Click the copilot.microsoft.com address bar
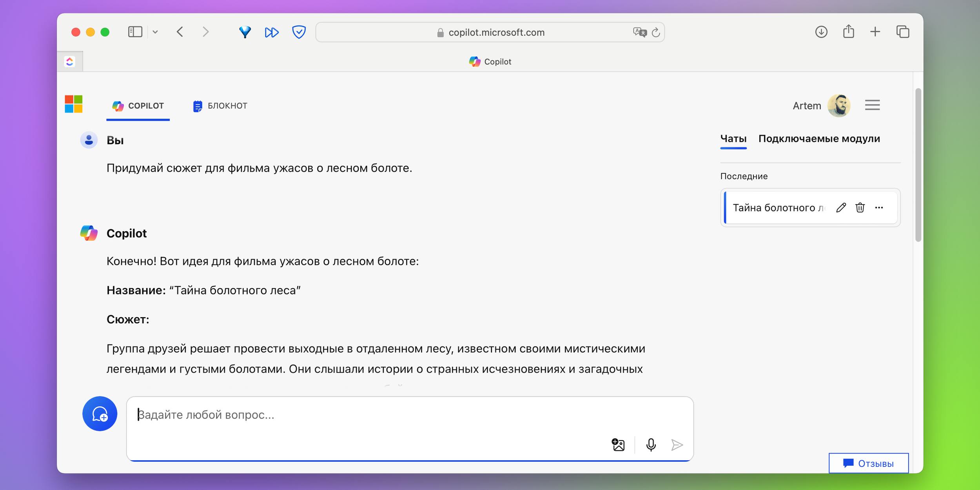The height and width of the screenshot is (490, 980). [x=490, y=32]
